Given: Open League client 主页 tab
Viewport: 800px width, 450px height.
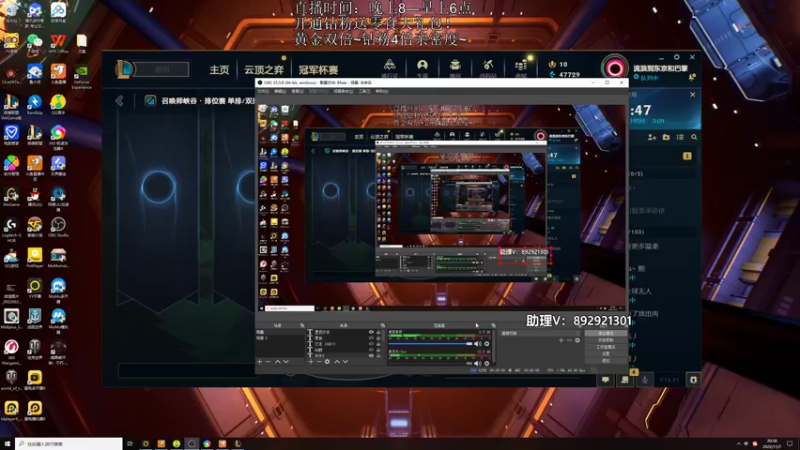Looking at the screenshot, I should tap(219, 70).
